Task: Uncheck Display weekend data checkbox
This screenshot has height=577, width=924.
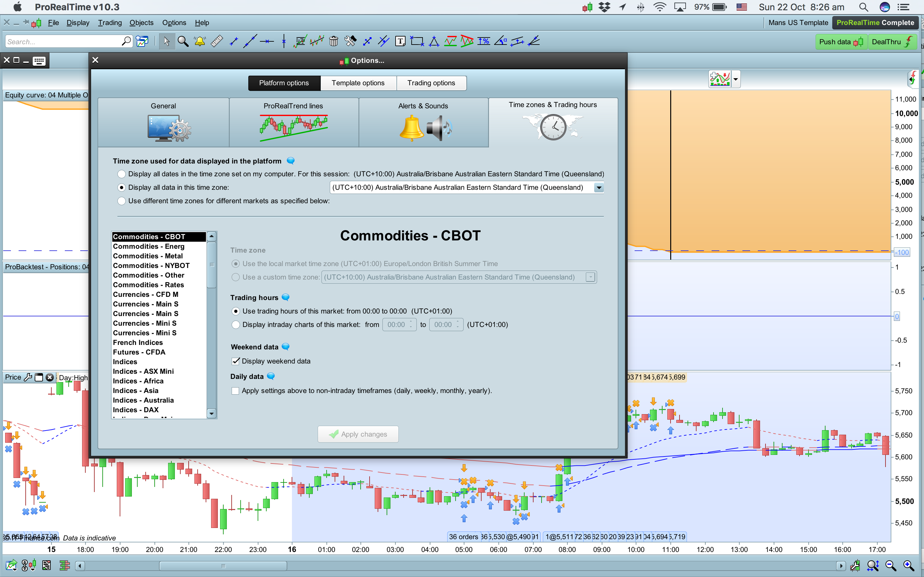Action: (x=235, y=361)
